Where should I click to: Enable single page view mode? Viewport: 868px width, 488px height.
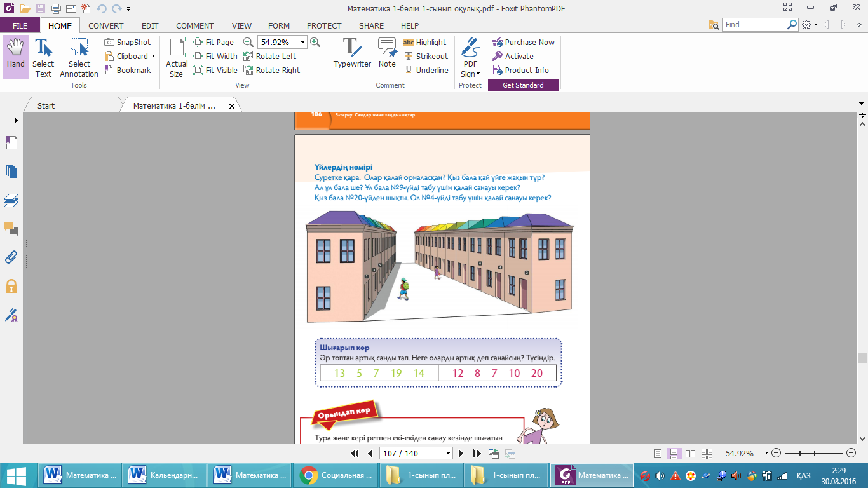pyautogui.click(x=658, y=454)
